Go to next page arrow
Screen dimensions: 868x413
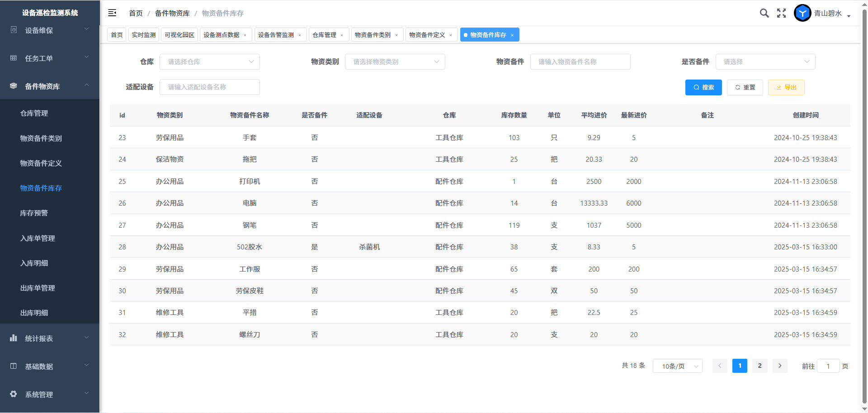(x=780, y=366)
